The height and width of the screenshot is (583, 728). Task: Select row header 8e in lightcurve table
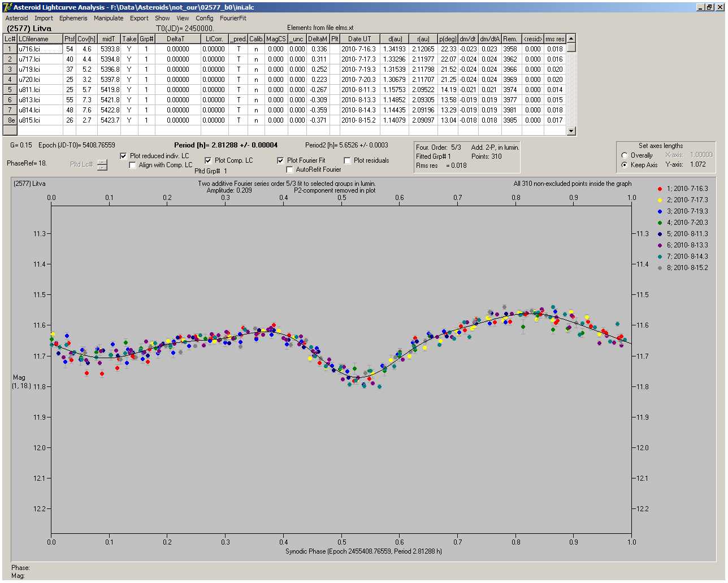pos(10,120)
